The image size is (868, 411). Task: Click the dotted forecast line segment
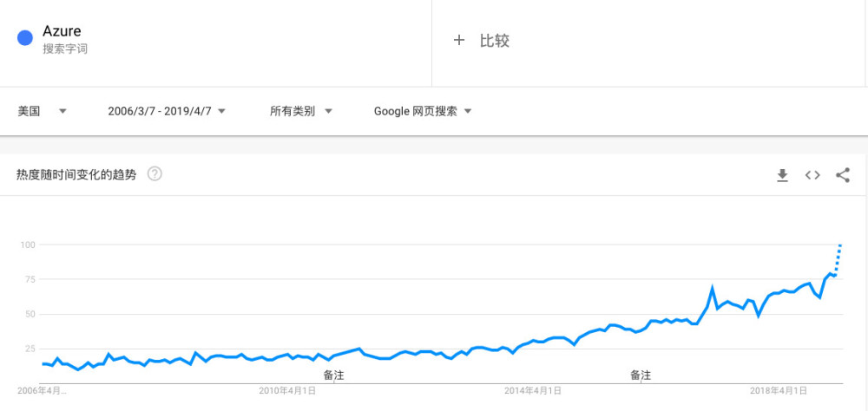[x=838, y=258]
